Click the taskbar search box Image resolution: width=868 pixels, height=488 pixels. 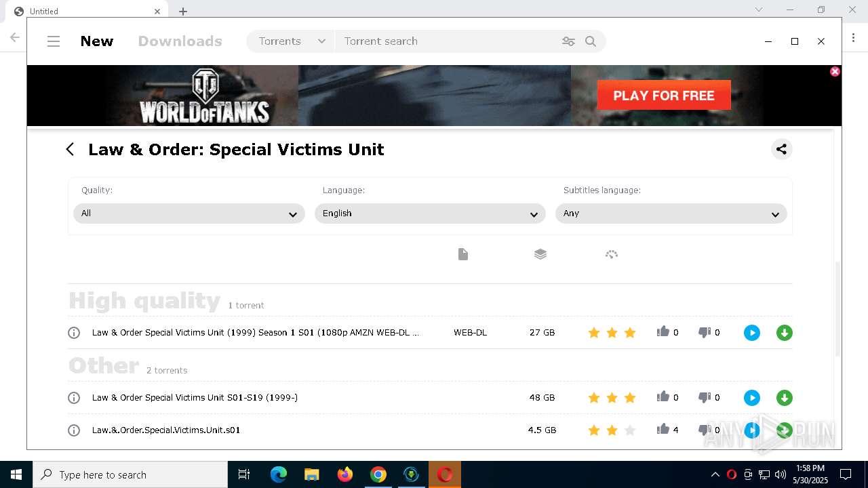tap(130, 474)
